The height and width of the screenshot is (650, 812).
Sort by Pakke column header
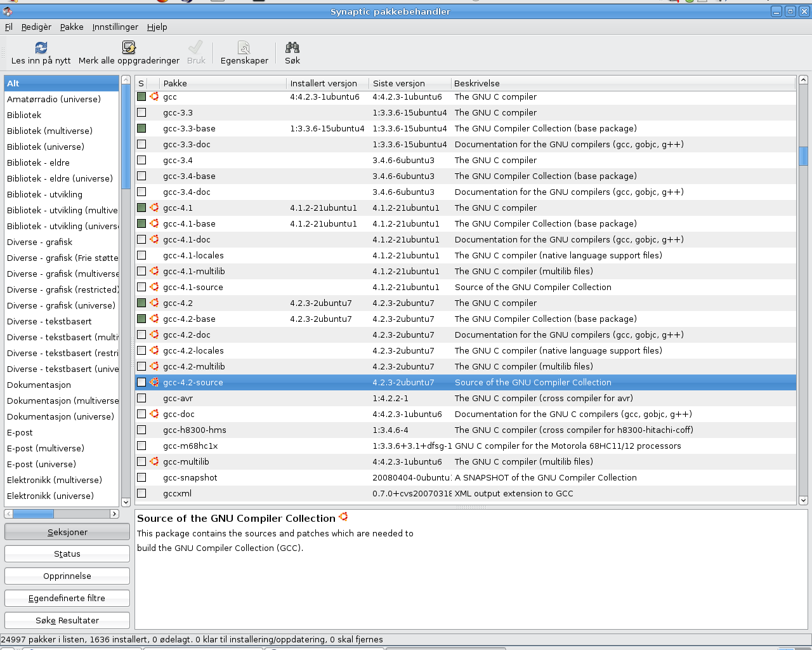coord(223,83)
